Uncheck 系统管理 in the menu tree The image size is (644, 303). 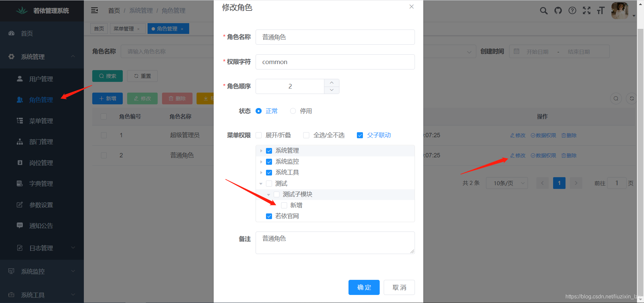coord(269,151)
